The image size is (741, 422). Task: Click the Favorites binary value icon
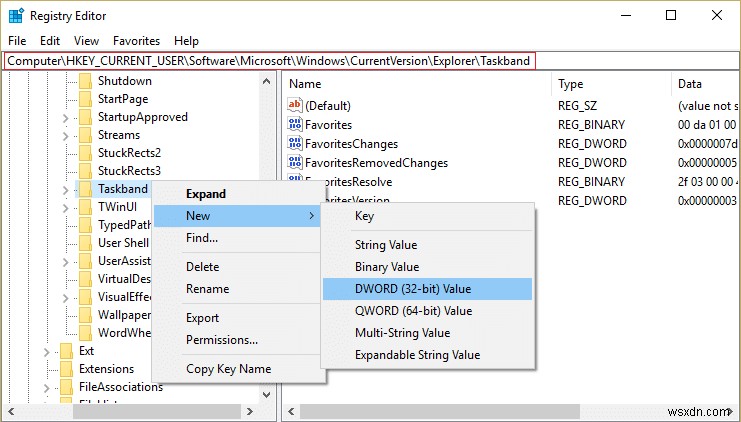[294, 125]
